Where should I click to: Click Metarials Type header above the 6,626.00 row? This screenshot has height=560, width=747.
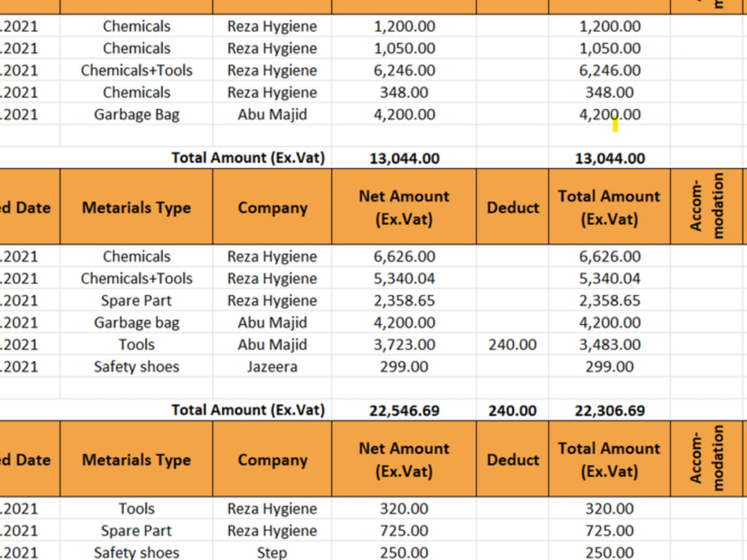coord(136,208)
